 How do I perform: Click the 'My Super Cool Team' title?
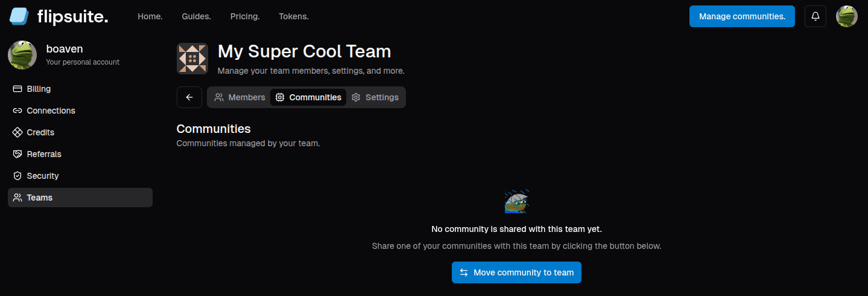pyautogui.click(x=304, y=51)
